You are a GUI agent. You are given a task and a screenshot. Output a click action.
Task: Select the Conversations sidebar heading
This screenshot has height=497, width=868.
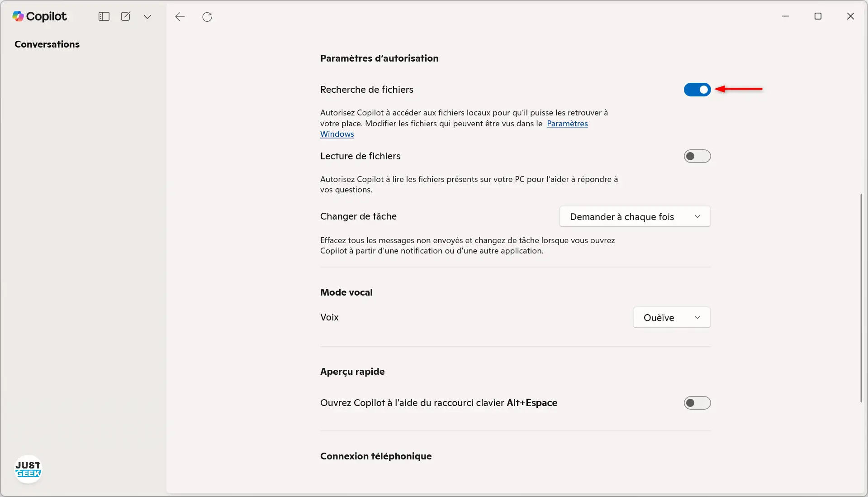point(47,44)
